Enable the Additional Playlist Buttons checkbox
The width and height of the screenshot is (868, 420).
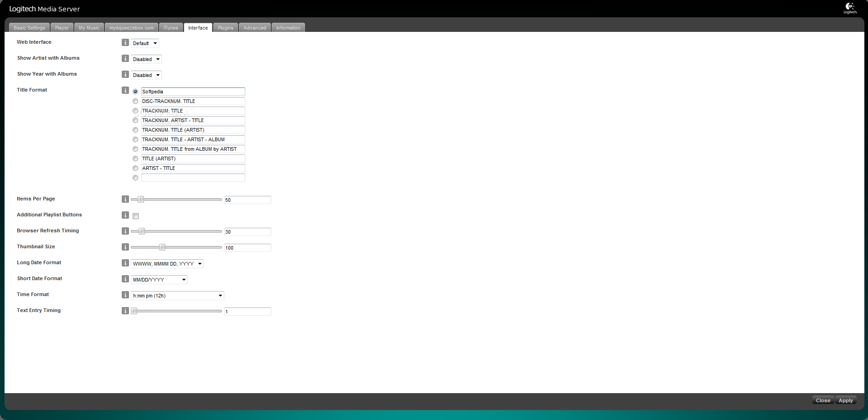(x=135, y=216)
